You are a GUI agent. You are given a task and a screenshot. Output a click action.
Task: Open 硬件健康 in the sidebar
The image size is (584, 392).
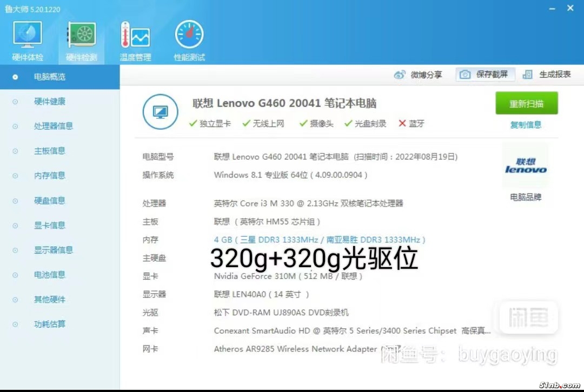pyautogui.click(x=50, y=102)
